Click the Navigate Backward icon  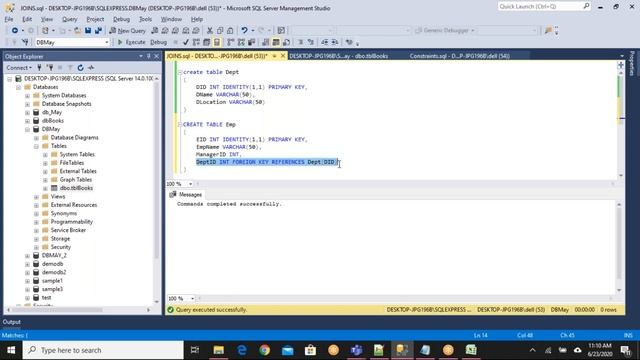15,31
